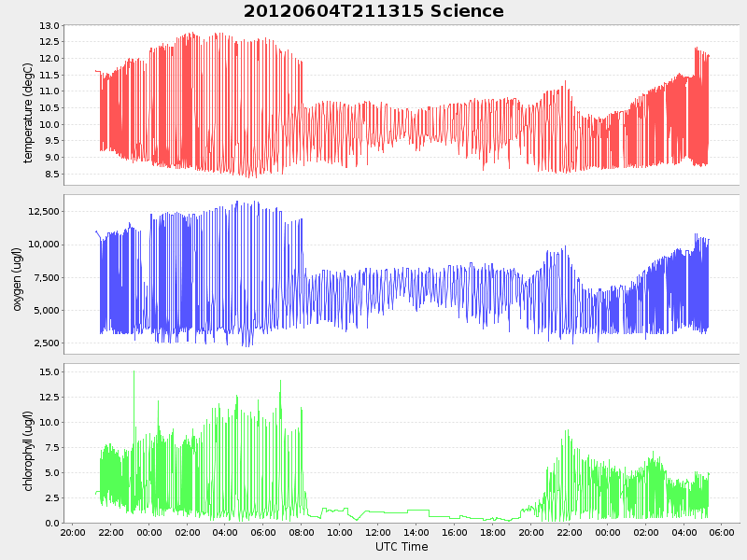
Task: Click the 12,500 oxygen tick label
Action: (x=44, y=212)
